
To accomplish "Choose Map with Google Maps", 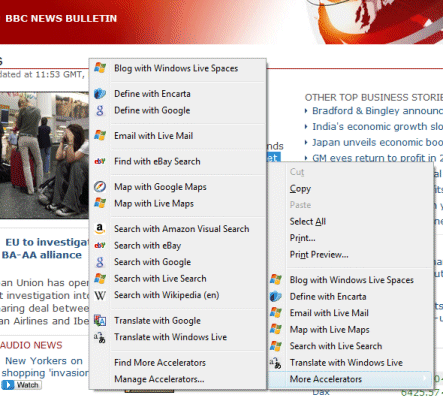I will 160,187.
